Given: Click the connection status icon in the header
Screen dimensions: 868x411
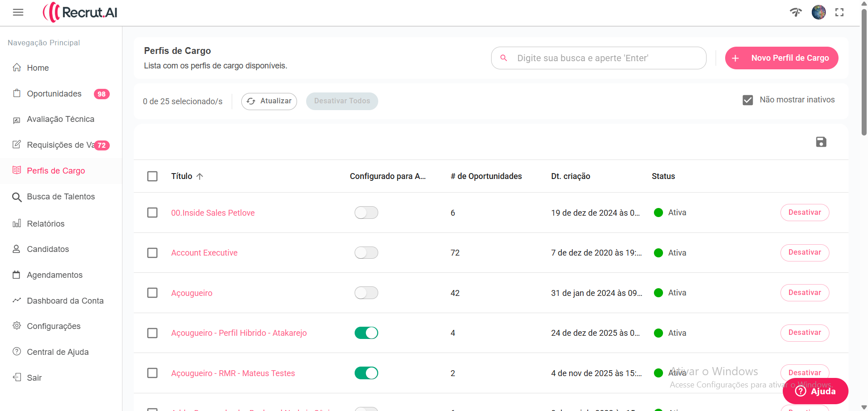Looking at the screenshot, I should [796, 12].
